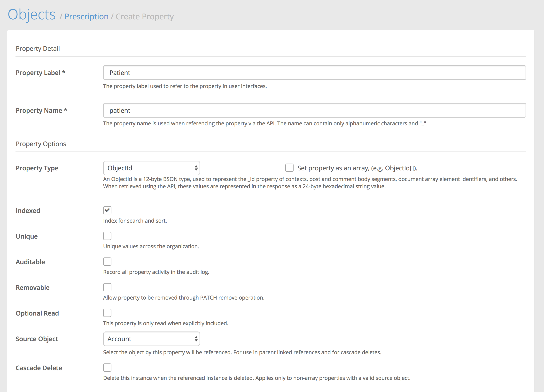The height and width of the screenshot is (392, 544).
Task: Click the Source Object dropdown arrows
Action: point(196,339)
